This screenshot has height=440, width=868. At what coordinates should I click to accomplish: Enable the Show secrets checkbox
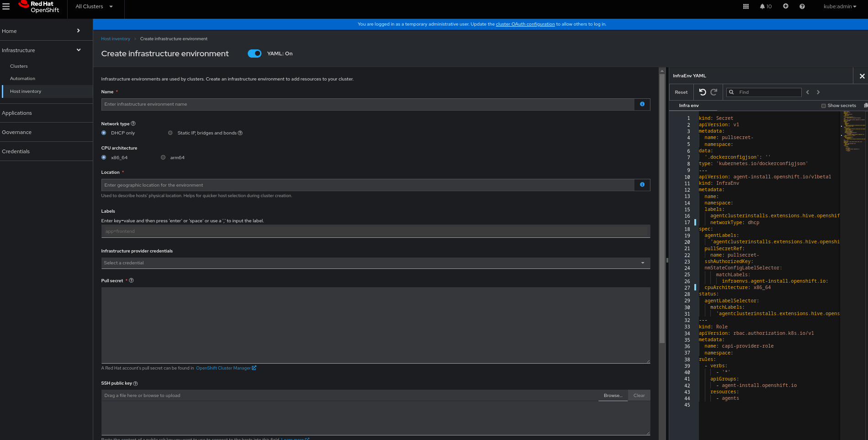[x=824, y=106]
